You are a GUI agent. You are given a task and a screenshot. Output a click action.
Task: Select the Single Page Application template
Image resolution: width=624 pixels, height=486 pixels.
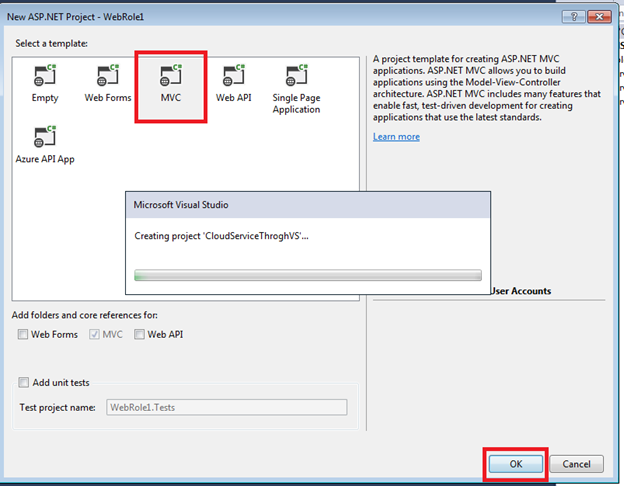(296, 89)
